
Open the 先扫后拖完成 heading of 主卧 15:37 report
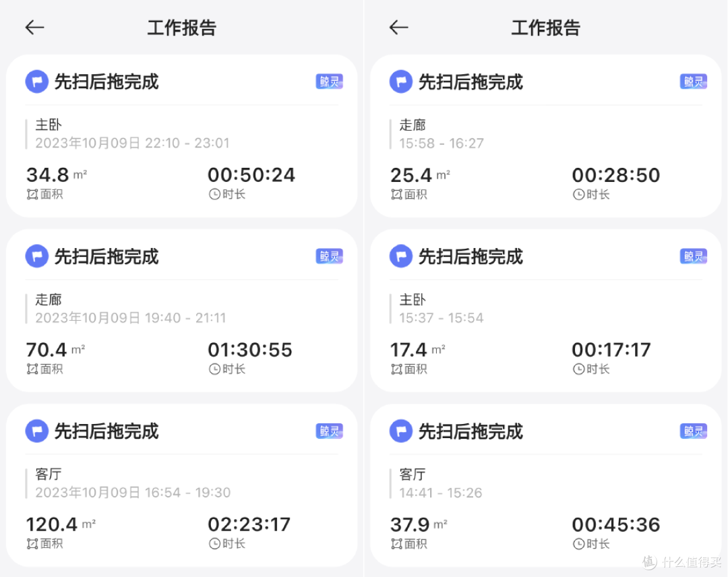[x=471, y=256]
